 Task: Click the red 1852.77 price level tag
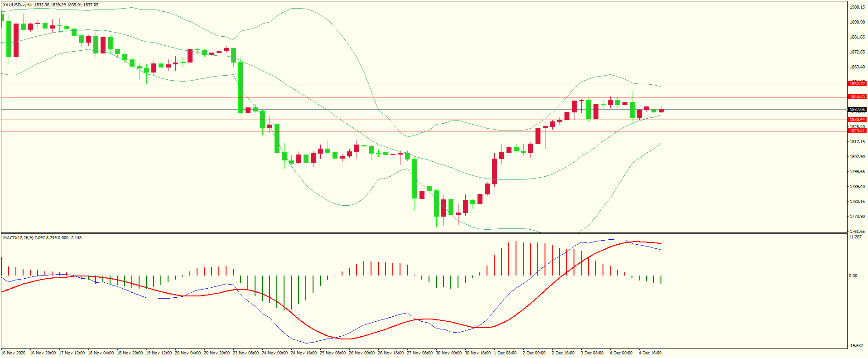(857, 84)
